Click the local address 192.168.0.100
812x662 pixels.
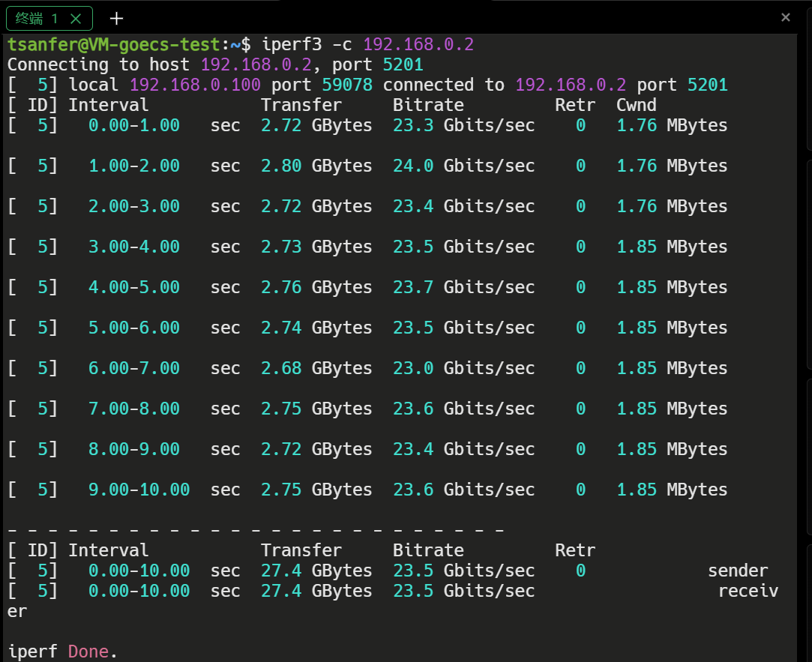coord(194,84)
